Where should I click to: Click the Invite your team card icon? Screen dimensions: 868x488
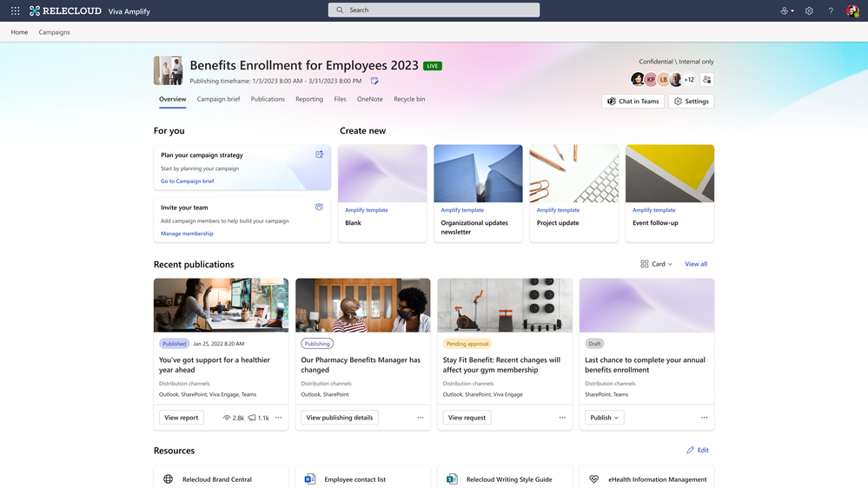[320, 207]
